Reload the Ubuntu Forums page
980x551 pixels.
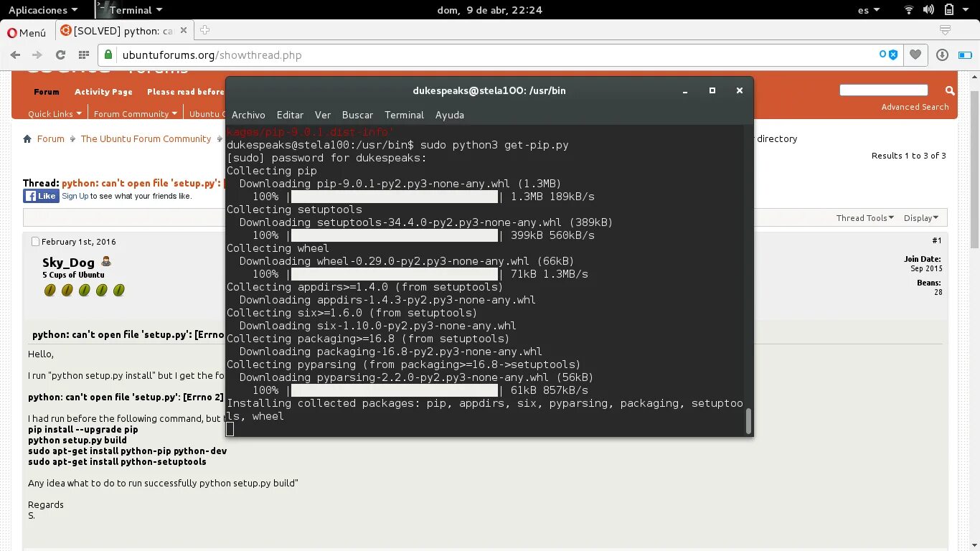tap(60, 55)
